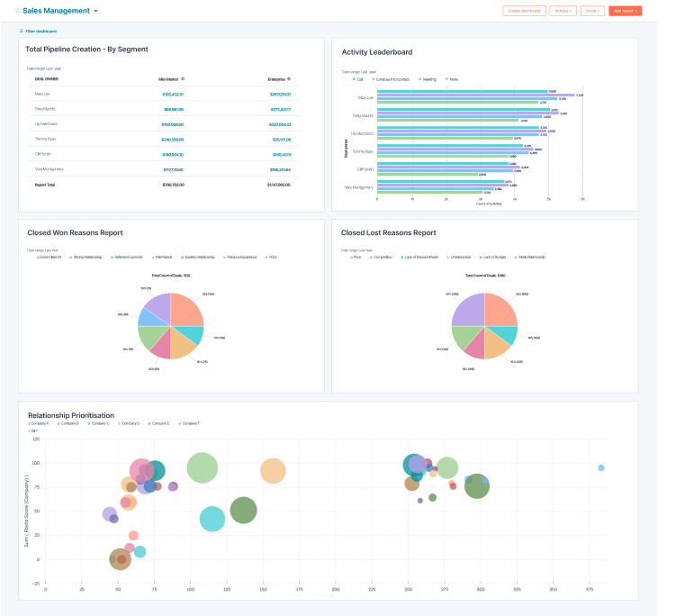Screen dimensions: 694x616
Task: Toggle Strong Relationship legend in Closed Won
Action: click(86, 257)
